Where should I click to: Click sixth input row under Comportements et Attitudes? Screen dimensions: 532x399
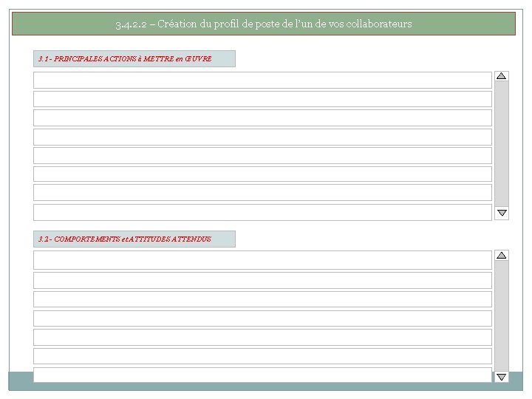(262, 356)
